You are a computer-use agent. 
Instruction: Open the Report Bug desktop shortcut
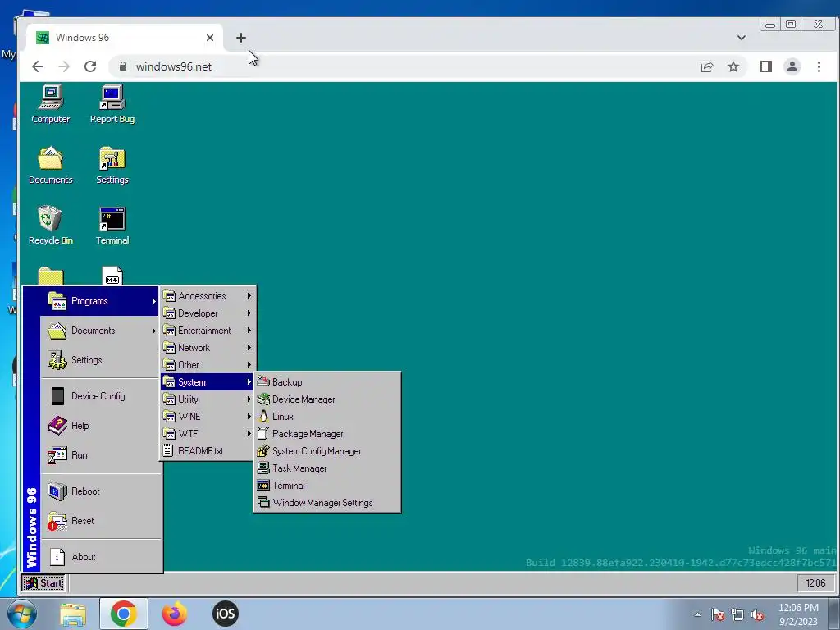point(112,104)
